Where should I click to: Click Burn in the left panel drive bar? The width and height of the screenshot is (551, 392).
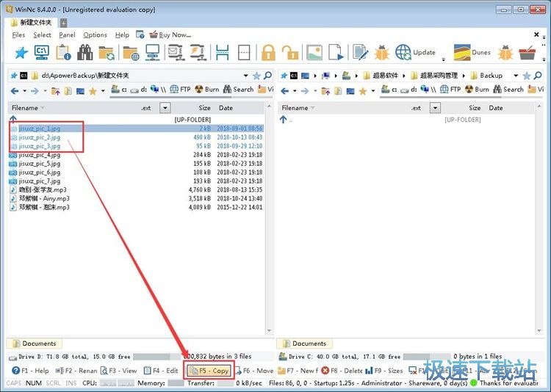point(207,90)
